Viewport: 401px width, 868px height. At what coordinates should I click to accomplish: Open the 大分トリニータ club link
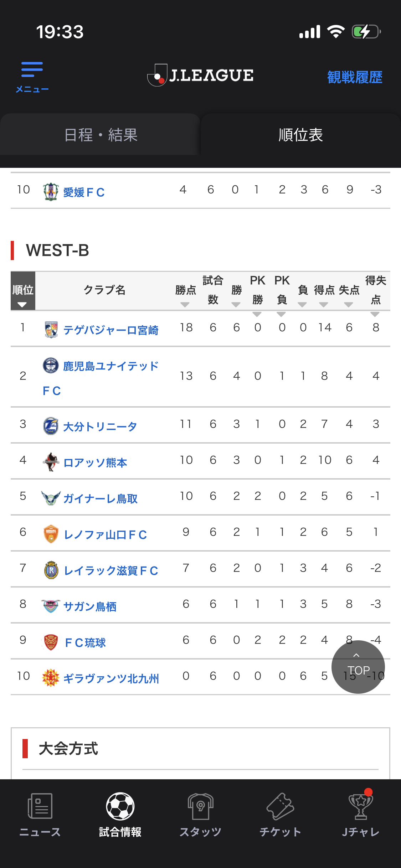click(100, 427)
